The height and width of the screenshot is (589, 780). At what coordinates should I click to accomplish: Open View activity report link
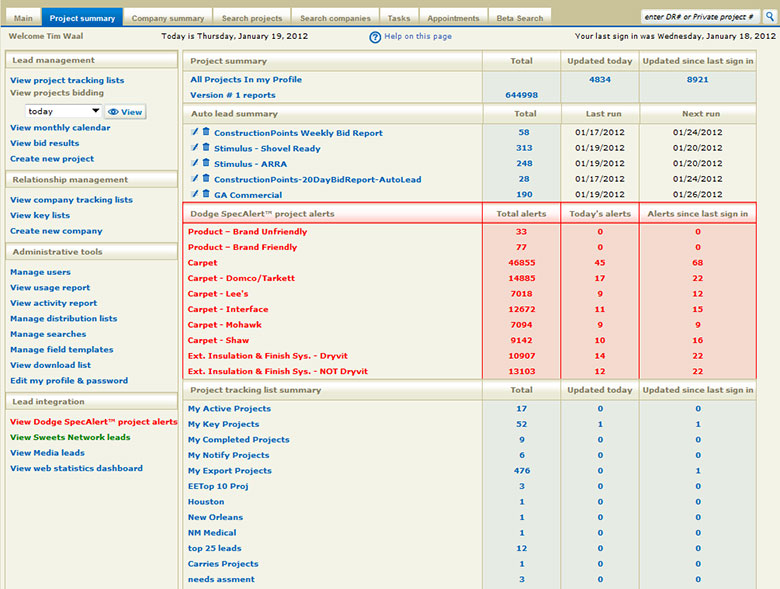coord(54,303)
